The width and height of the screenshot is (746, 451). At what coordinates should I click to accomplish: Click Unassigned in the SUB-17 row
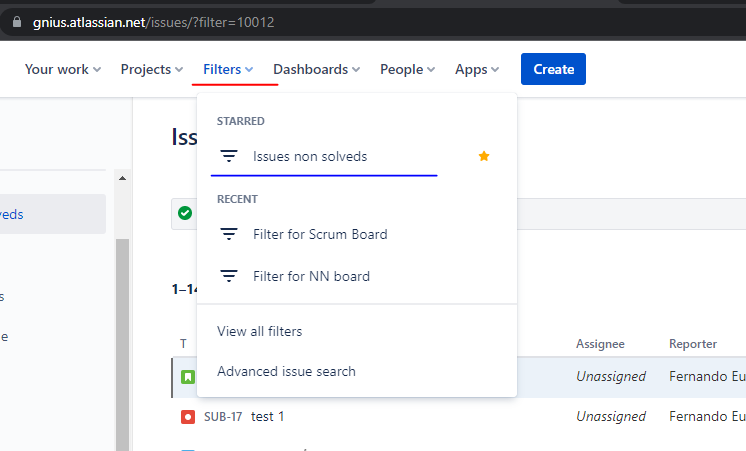click(x=611, y=417)
